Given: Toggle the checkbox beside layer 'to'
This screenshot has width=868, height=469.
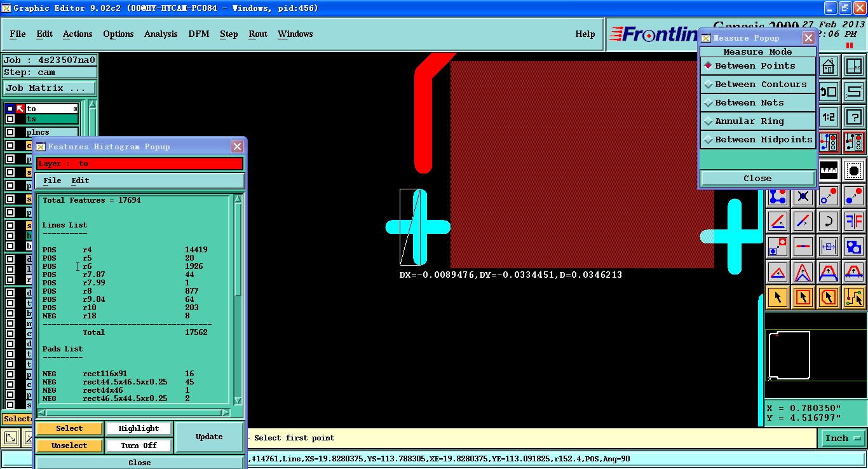Looking at the screenshot, I should click(x=10, y=109).
